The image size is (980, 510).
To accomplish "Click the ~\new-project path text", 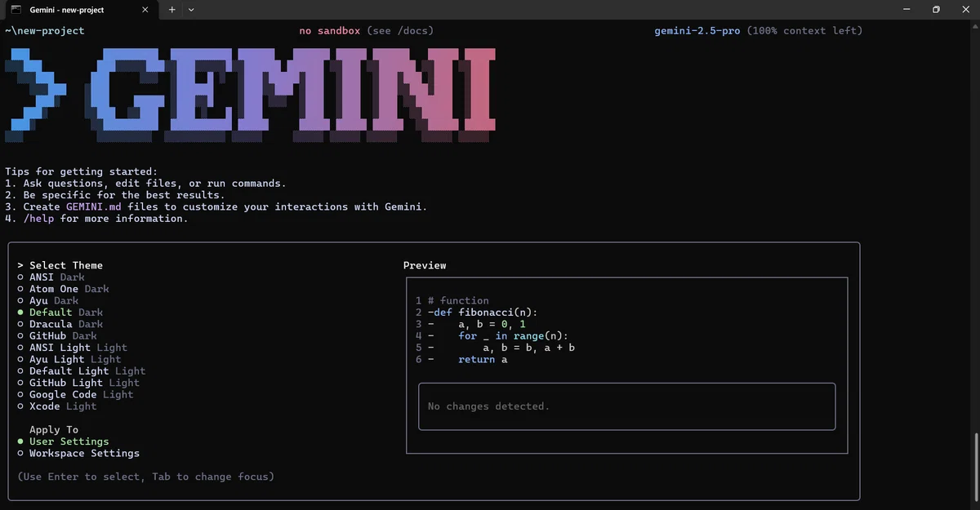I will [45, 31].
